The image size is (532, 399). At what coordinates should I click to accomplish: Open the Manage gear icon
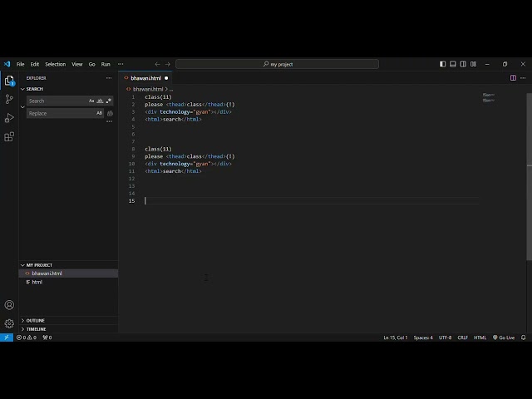point(9,323)
